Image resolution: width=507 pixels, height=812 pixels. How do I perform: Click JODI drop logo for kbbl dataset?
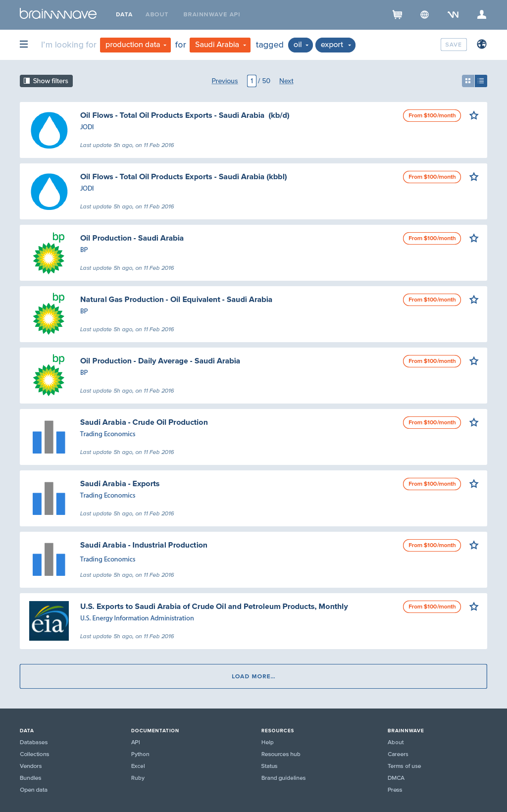[x=49, y=192]
